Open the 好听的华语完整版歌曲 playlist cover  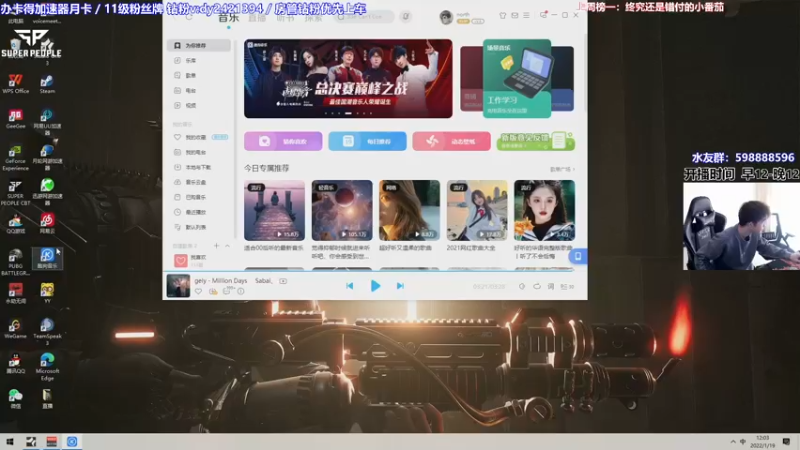(544, 210)
